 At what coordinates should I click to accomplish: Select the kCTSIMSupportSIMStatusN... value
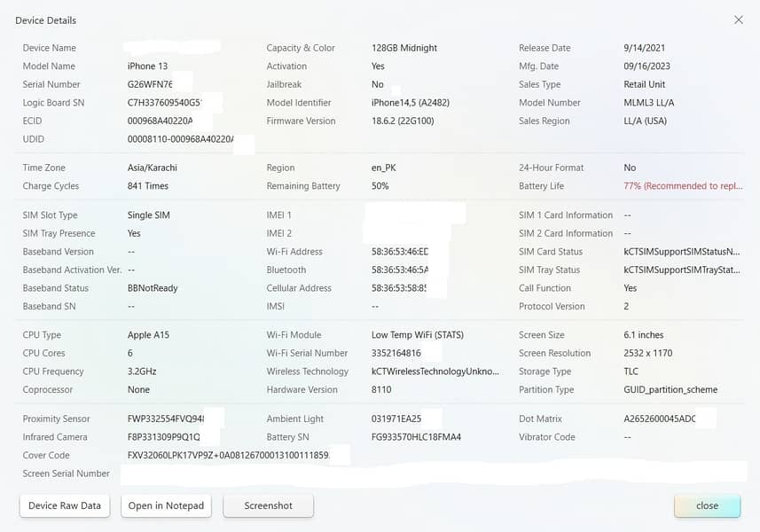click(x=681, y=252)
